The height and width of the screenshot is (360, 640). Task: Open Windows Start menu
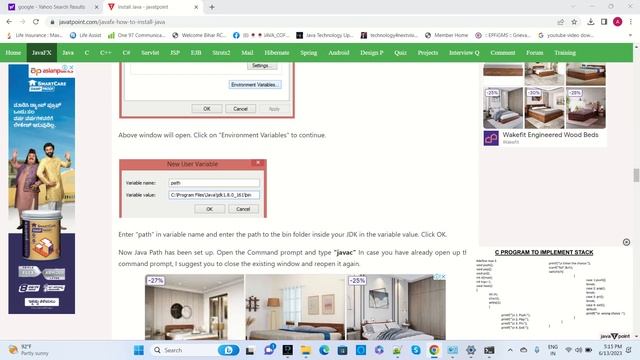pos(139,350)
